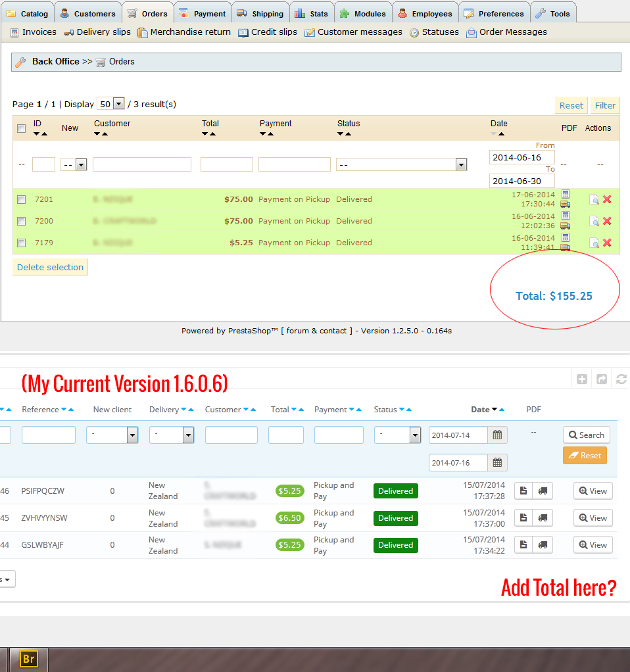This screenshot has width=630, height=672.
Task: Open Credit slips page
Action: click(268, 32)
